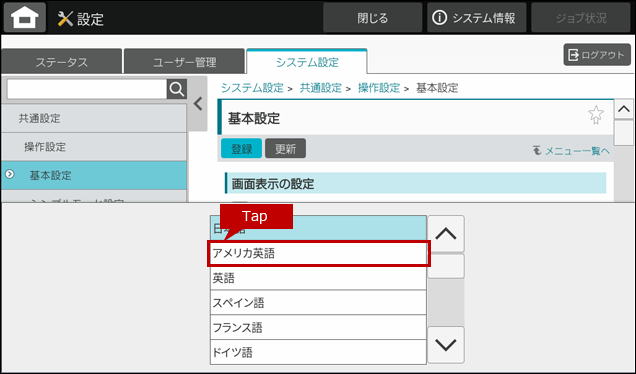Move the language list up with the arrow

coord(446,234)
